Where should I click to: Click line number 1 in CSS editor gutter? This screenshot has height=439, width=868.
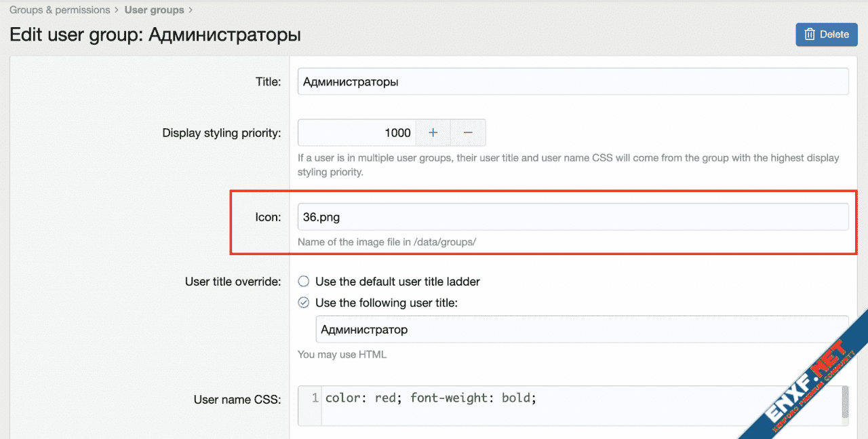[x=315, y=398]
